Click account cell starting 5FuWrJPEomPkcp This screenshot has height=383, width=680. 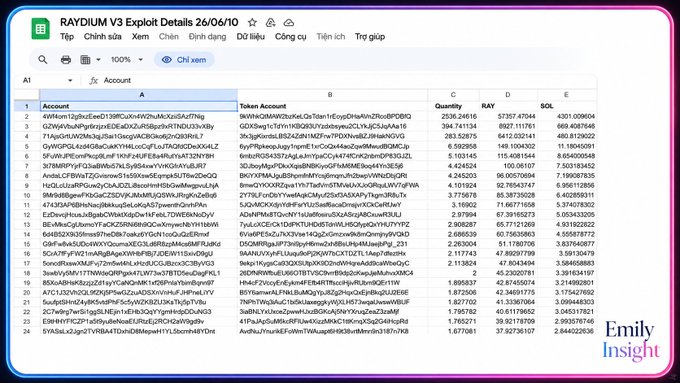point(139,156)
